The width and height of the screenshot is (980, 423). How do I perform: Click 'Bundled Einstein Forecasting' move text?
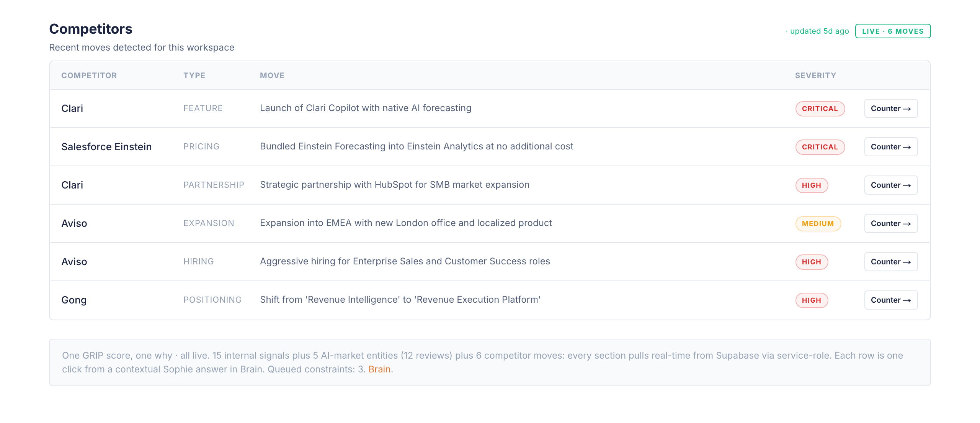416,146
